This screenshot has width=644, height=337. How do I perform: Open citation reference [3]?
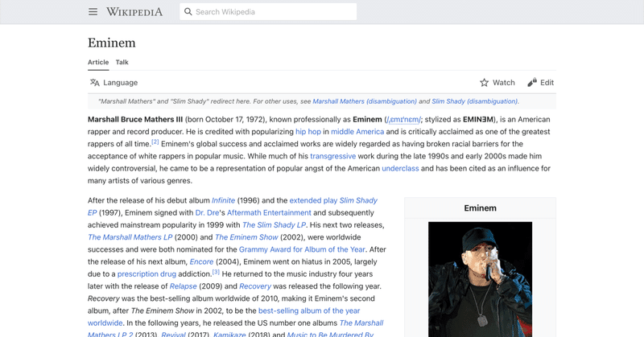click(x=216, y=272)
